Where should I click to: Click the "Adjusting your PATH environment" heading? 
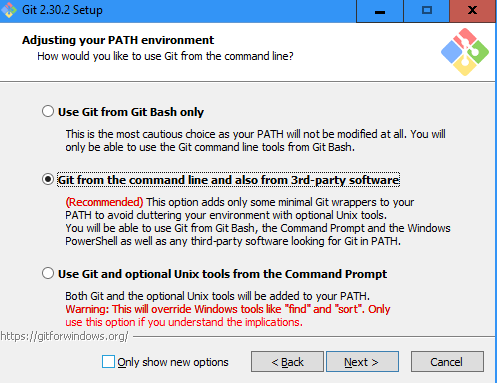point(118,40)
